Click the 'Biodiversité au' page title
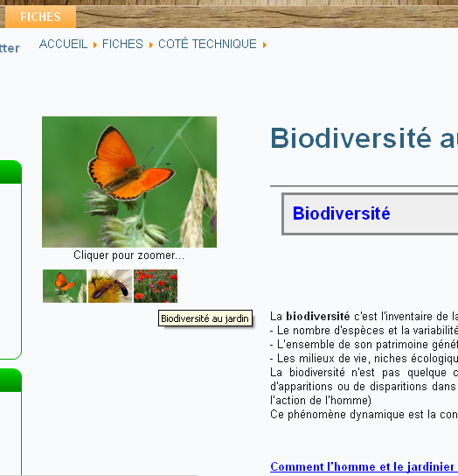This screenshot has width=458, height=476. [x=364, y=138]
